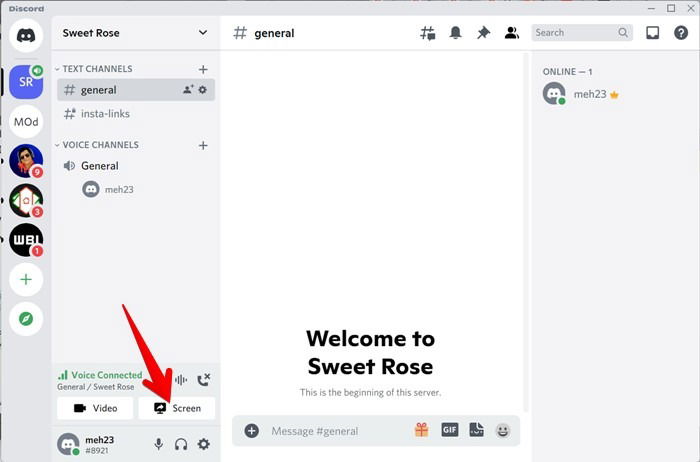Toggle noise suppression icon
The image size is (700, 462).
(181, 380)
